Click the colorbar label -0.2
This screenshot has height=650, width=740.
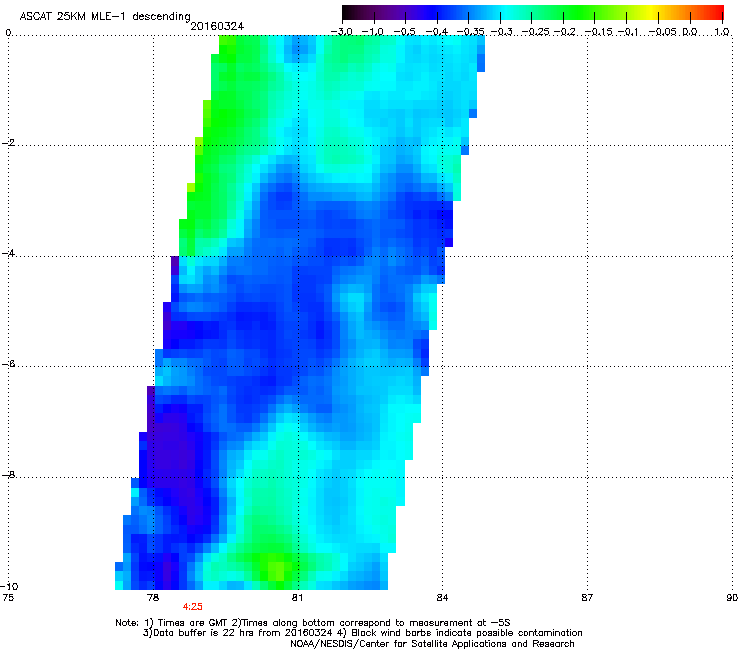point(564,32)
